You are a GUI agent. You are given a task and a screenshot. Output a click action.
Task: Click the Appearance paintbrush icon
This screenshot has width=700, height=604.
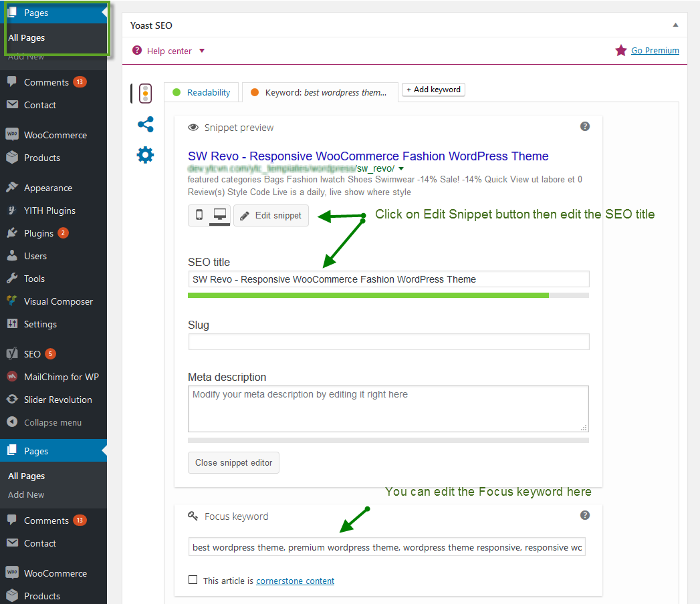point(12,187)
